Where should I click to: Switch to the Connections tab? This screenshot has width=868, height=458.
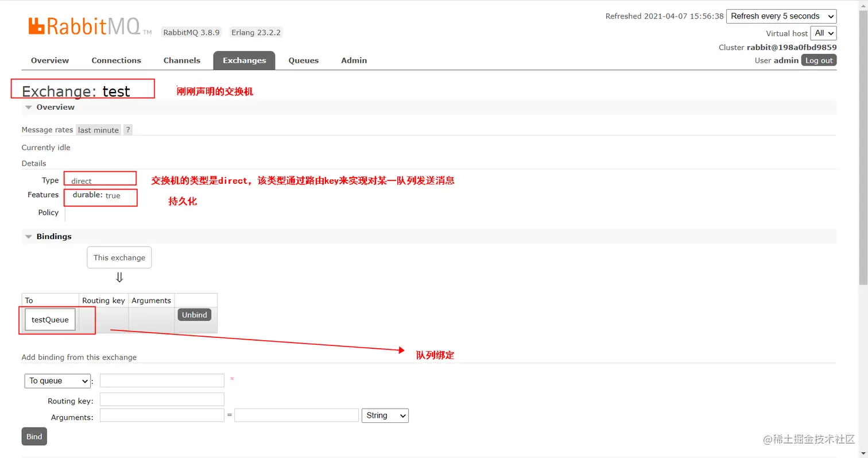pos(116,60)
